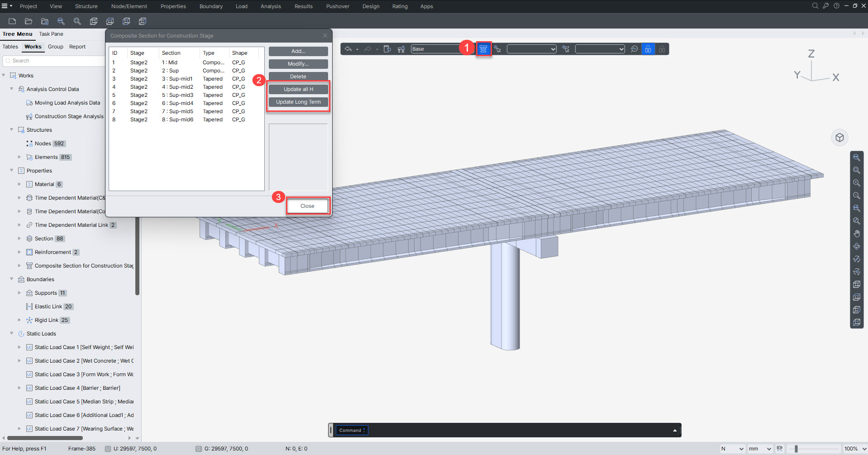This screenshot has width=868, height=455.
Task: Select Elastic Link tree item
Action: (x=48, y=307)
